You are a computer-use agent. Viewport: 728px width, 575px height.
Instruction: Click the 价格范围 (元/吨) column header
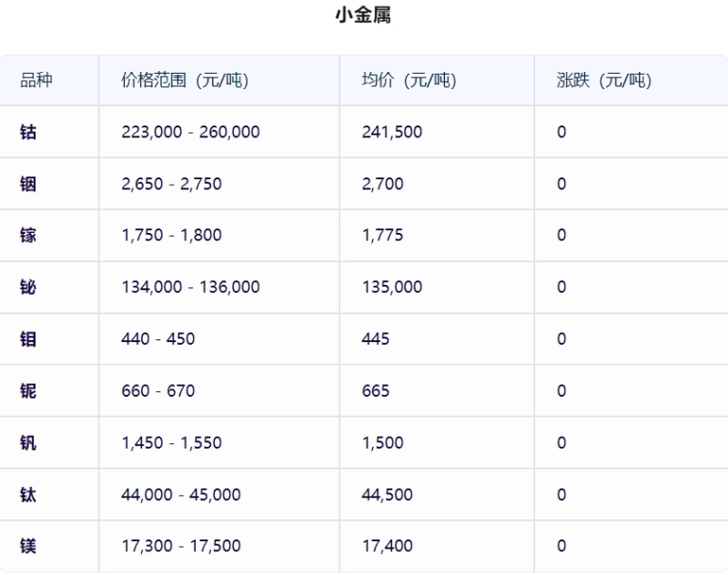[185, 80]
